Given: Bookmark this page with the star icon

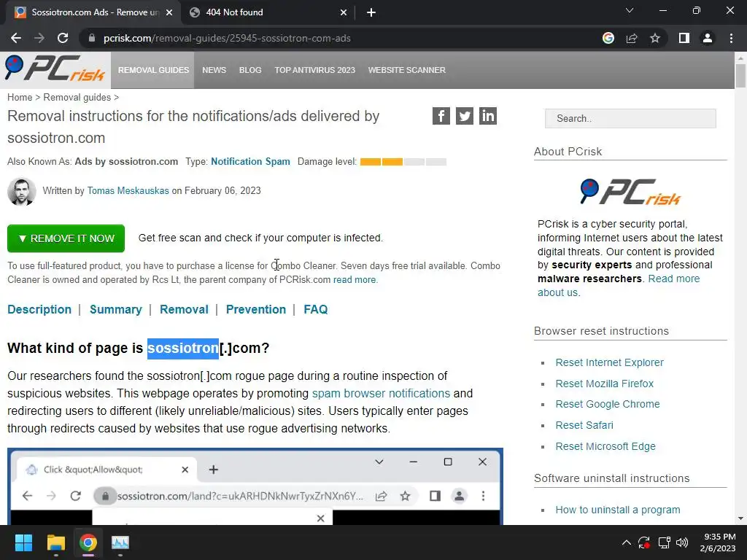Looking at the screenshot, I should [655, 38].
